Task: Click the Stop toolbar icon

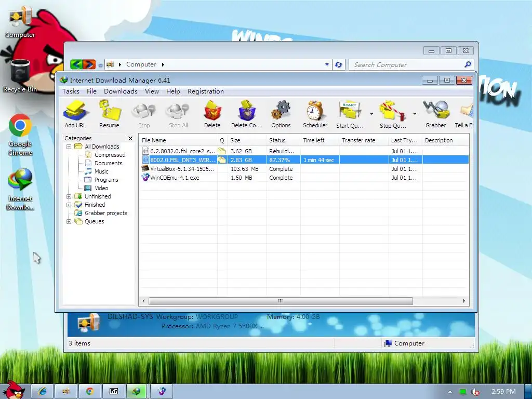Action: click(x=144, y=114)
